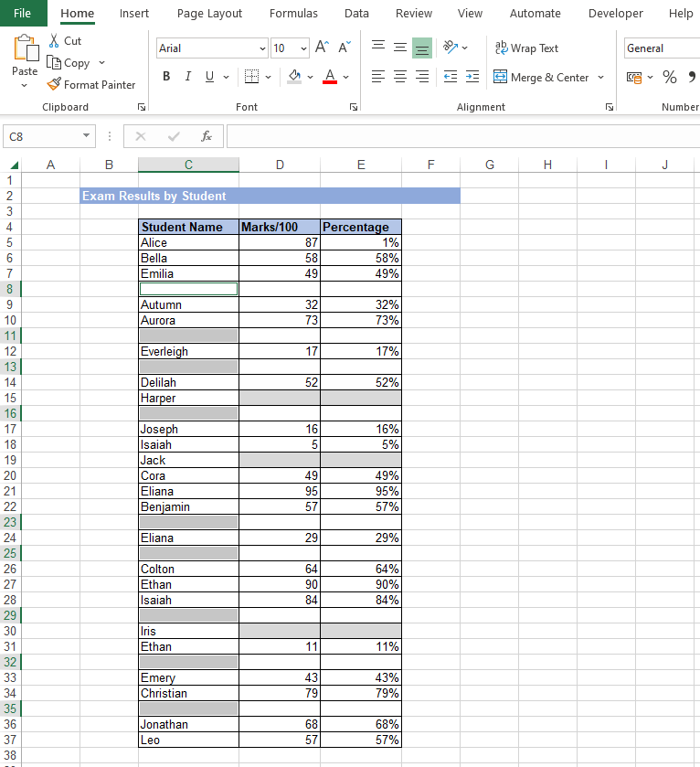700x767 pixels.
Task: Click the Insert Function fx icon
Action: tap(207, 136)
